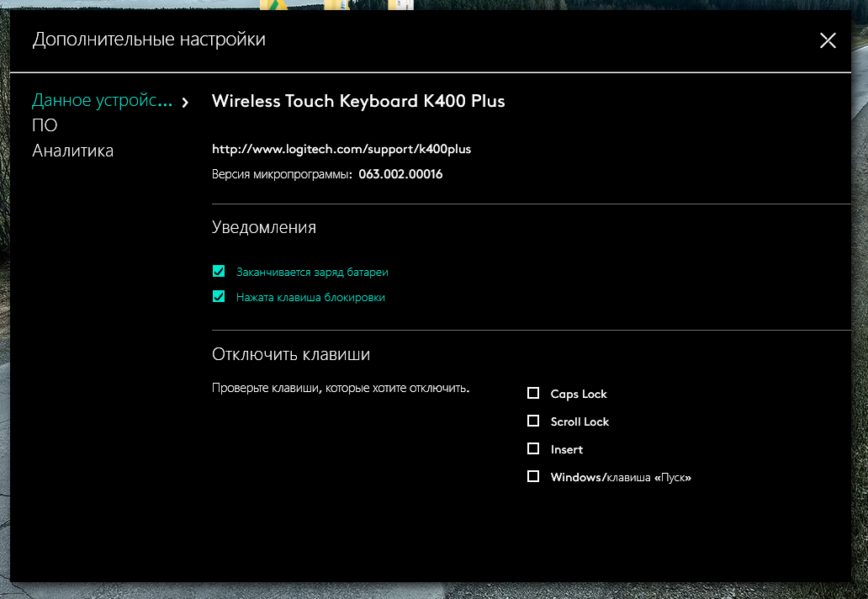Click firmware version 063.002.00016
The image size is (868, 599).
401,174
